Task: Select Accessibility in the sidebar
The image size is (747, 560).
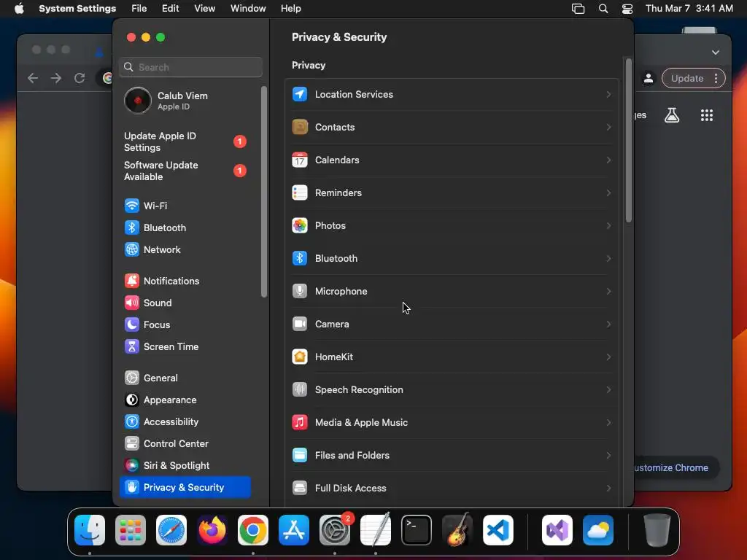Action: [x=186, y=422]
